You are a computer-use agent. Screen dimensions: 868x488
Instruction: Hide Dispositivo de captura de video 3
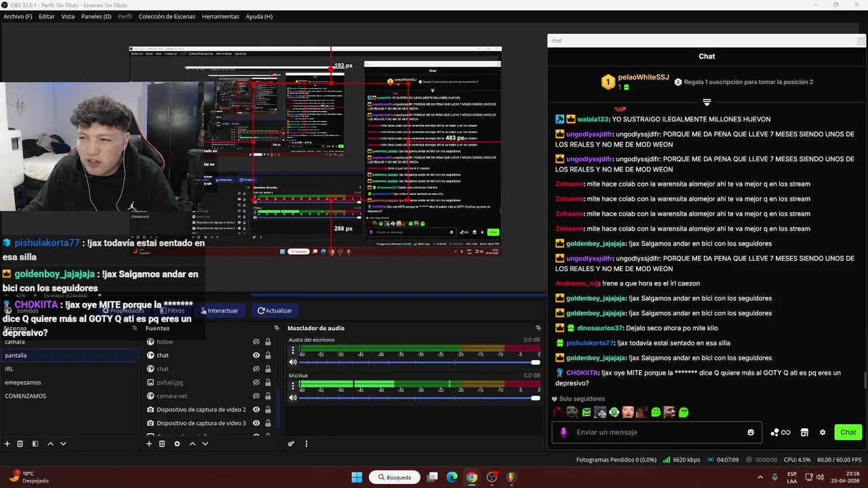[x=256, y=423]
